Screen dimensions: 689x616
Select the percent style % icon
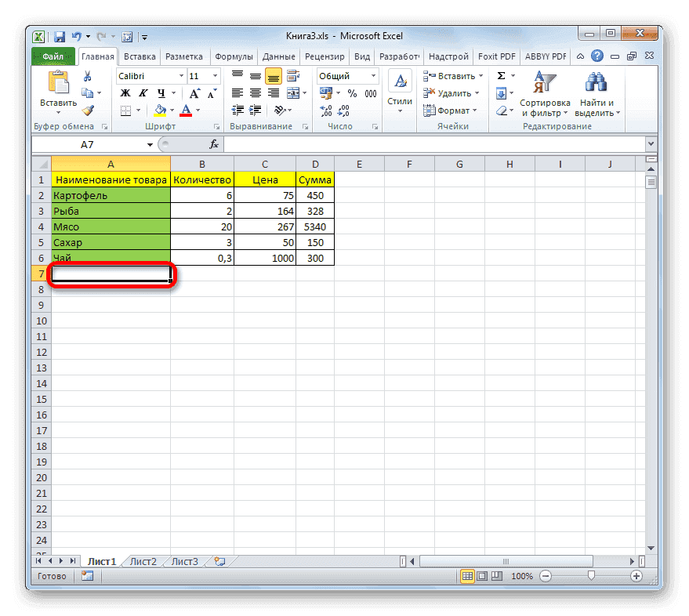pos(350,92)
